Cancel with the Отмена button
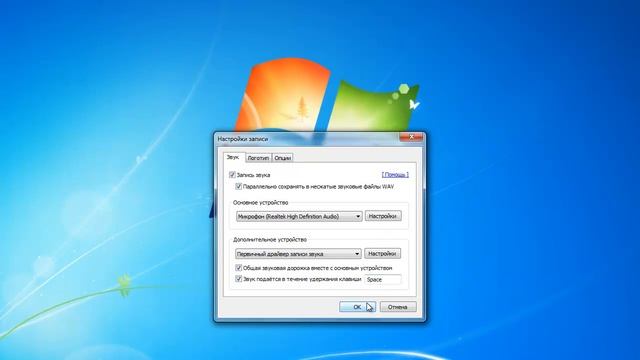Viewport: 640px width, 360px height. [398, 307]
